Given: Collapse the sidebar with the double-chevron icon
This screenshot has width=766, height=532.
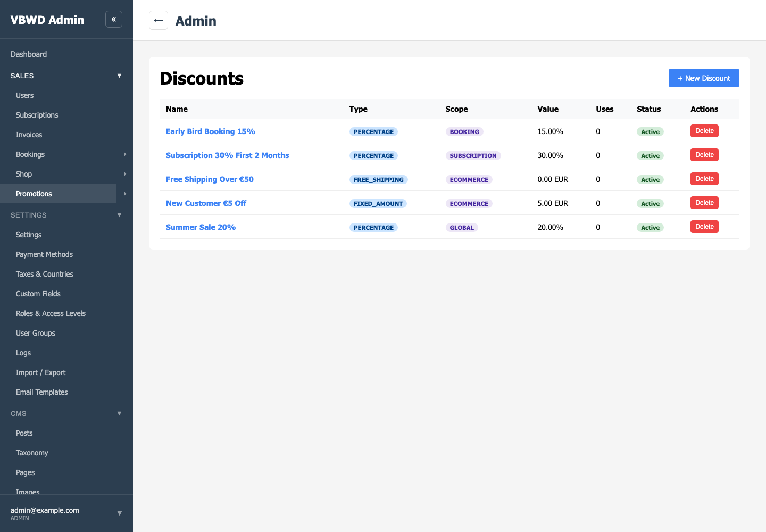Looking at the screenshot, I should click(114, 19).
